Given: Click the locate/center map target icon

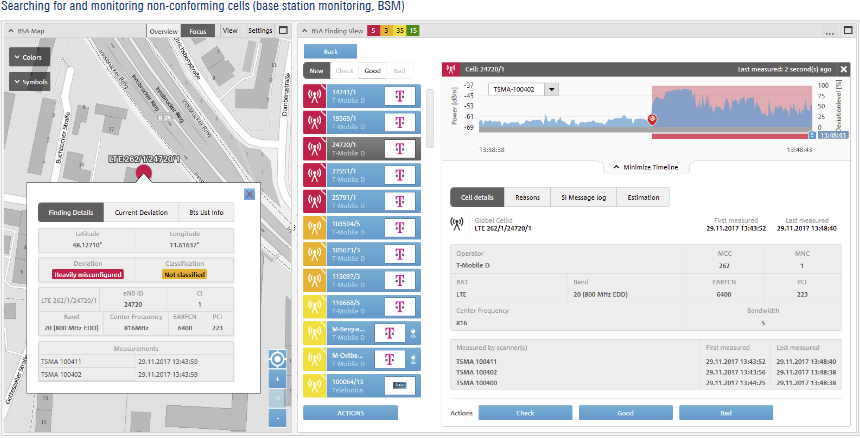Looking at the screenshot, I should pos(278,359).
